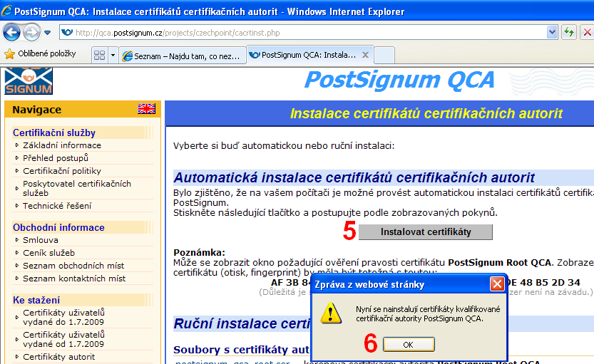Click the Quick Tabs grid icon
The image size is (594, 364).
click(x=99, y=56)
